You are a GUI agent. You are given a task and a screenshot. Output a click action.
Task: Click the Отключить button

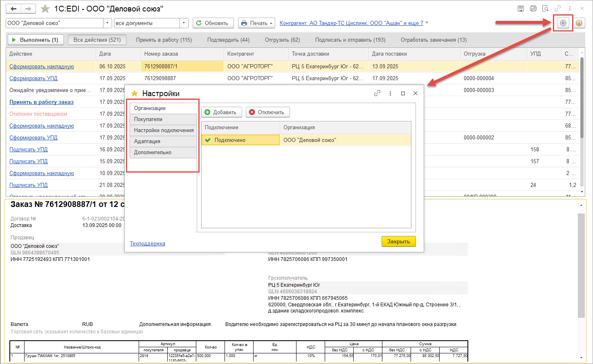[x=267, y=112]
